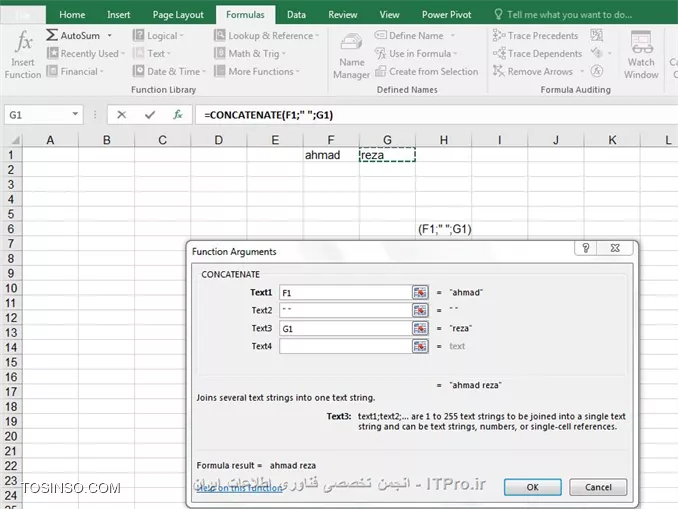Open the Recently Used functions list
Screen dimensions: 678x509
(86, 54)
